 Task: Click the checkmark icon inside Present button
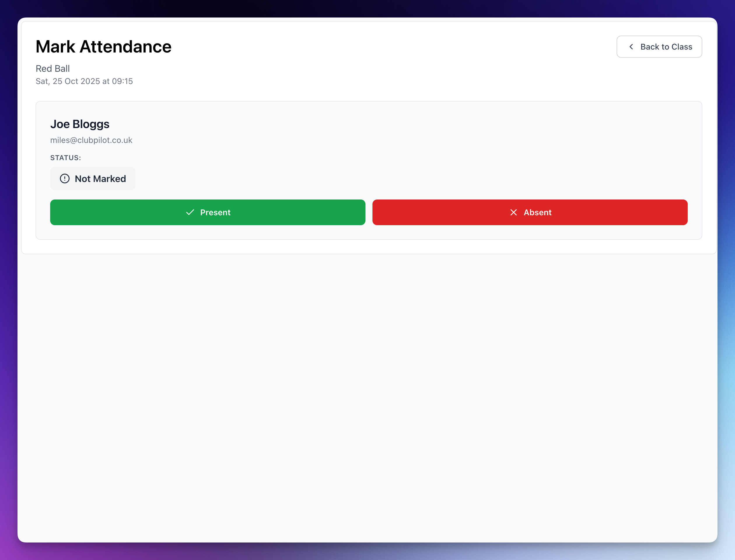pyautogui.click(x=190, y=212)
